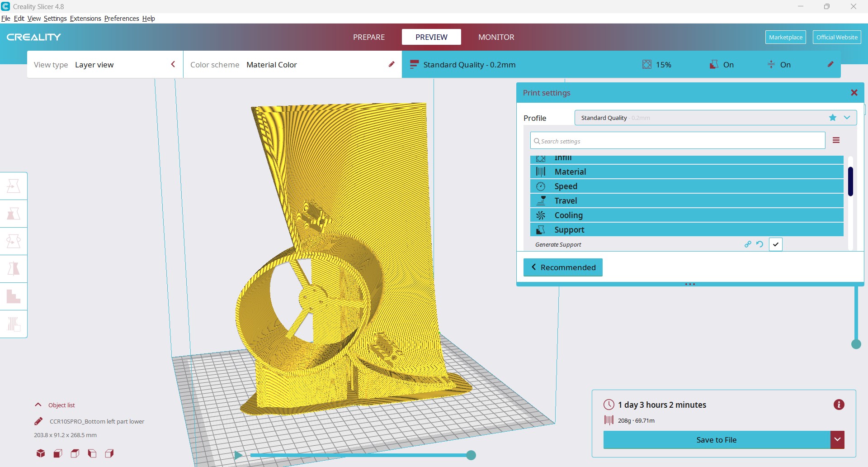Select the Scale tool in left toolbar
Viewport: 868px width, 467px height.
(14, 214)
